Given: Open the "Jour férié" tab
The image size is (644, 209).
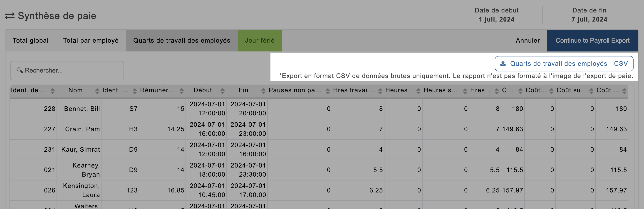Looking at the screenshot, I should click(x=260, y=40).
